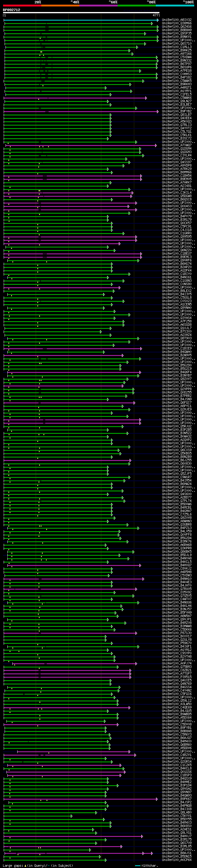This screenshot has width=197, height=868.
Task: Select hit label UniRef100_B9HKZ5
Action: (177, 50)
